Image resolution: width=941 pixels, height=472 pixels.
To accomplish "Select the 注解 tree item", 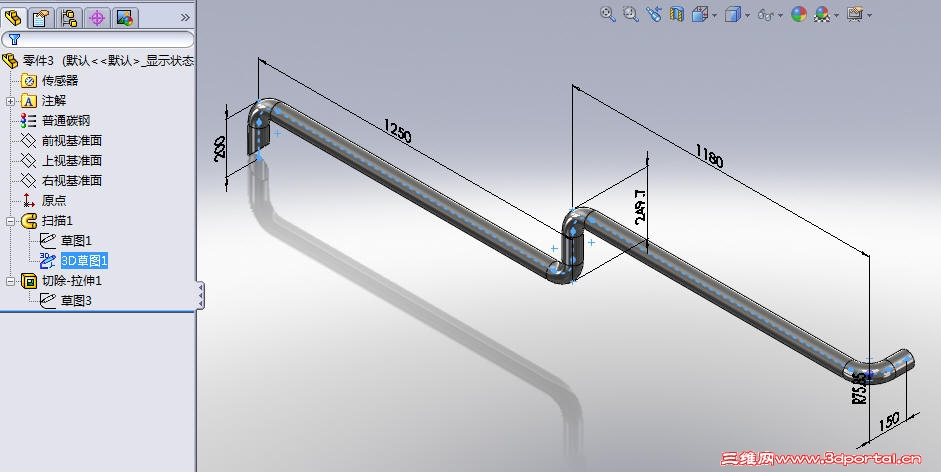I will point(53,101).
